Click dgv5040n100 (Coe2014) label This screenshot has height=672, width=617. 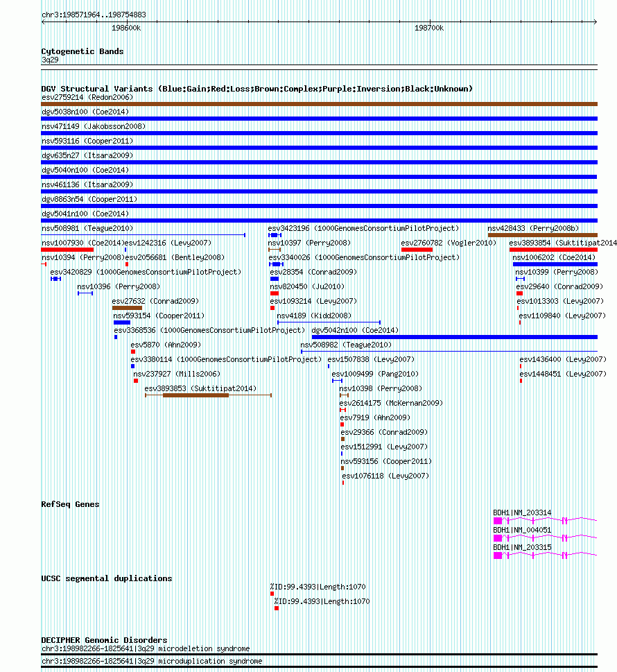point(85,170)
